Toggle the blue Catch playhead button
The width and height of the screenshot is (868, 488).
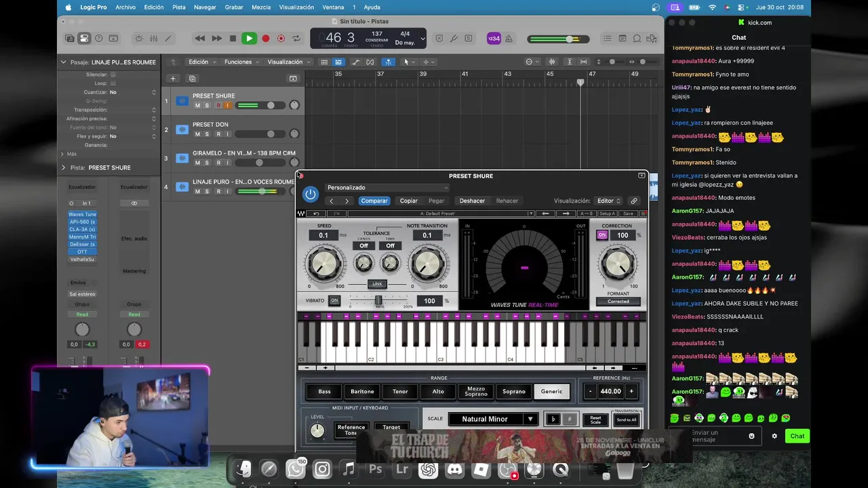pyautogui.click(x=389, y=62)
